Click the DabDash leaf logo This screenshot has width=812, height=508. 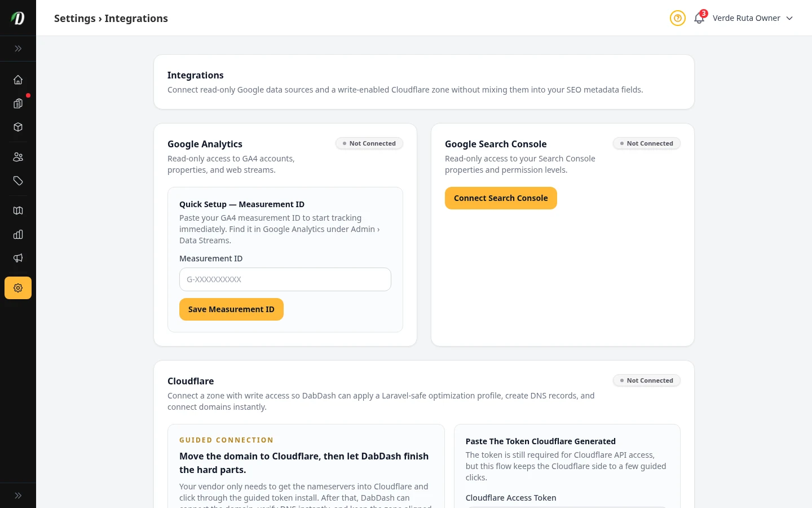click(18, 18)
